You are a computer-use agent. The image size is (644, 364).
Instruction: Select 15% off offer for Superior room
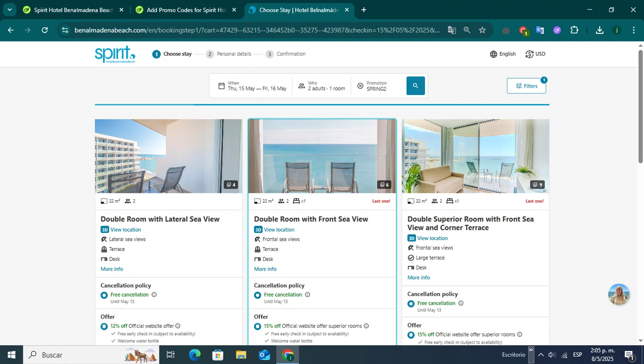(x=411, y=335)
